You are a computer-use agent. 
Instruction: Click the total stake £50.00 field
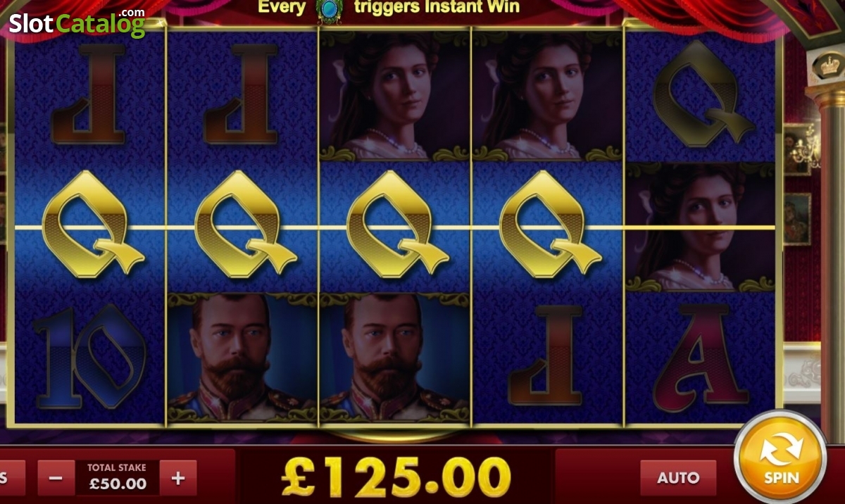pyautogui.click(x=118, y=478)
